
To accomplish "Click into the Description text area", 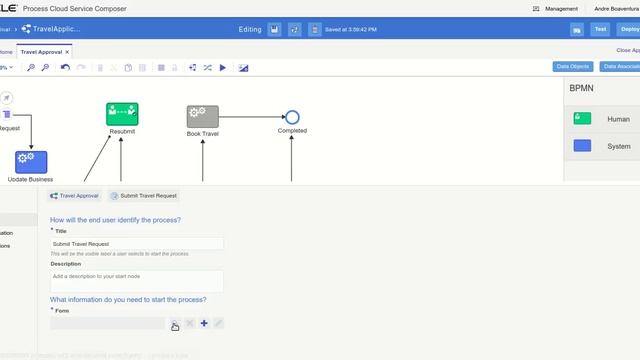I will point(137,281).
